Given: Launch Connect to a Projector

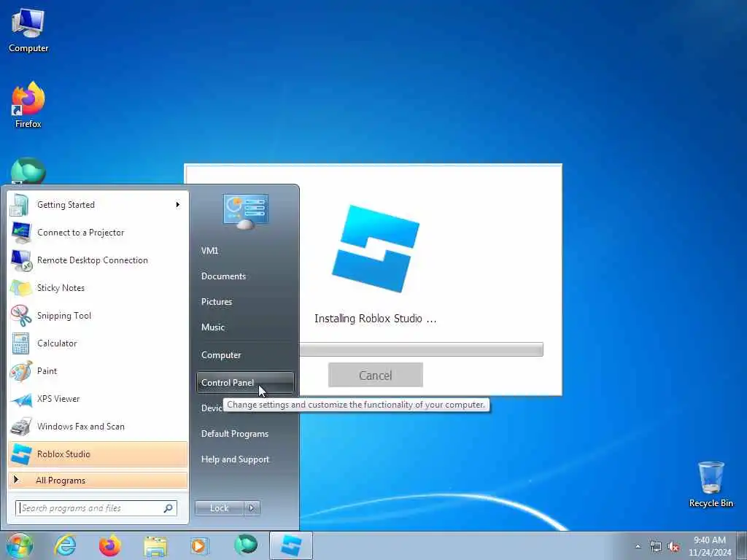Looking at the screenshot, I should click(98, 233).
